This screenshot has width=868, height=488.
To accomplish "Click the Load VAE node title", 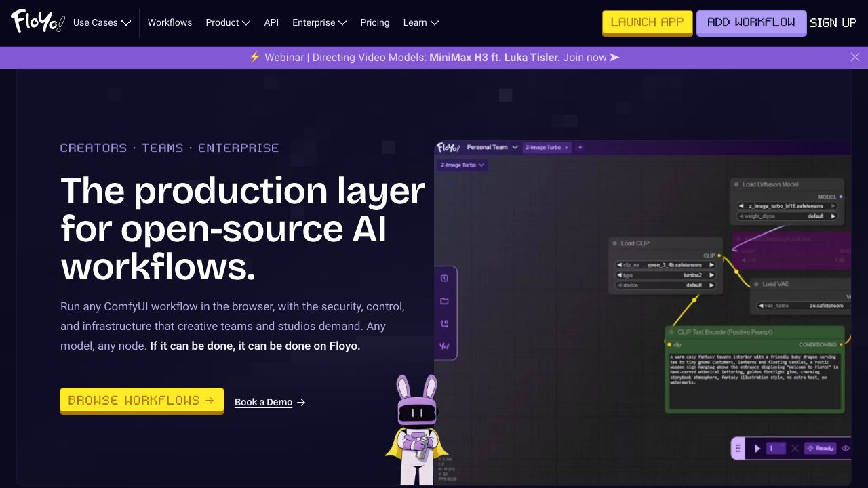I will click(775, 284).
